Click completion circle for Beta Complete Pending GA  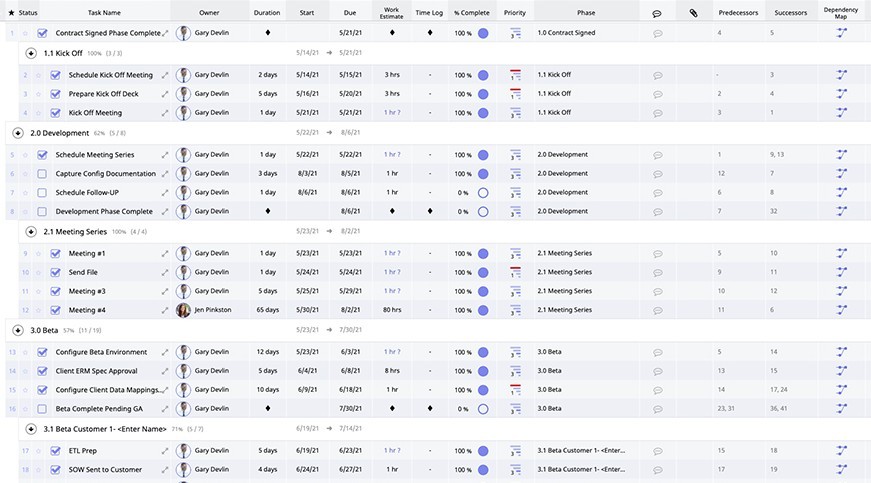coord(483,409)
